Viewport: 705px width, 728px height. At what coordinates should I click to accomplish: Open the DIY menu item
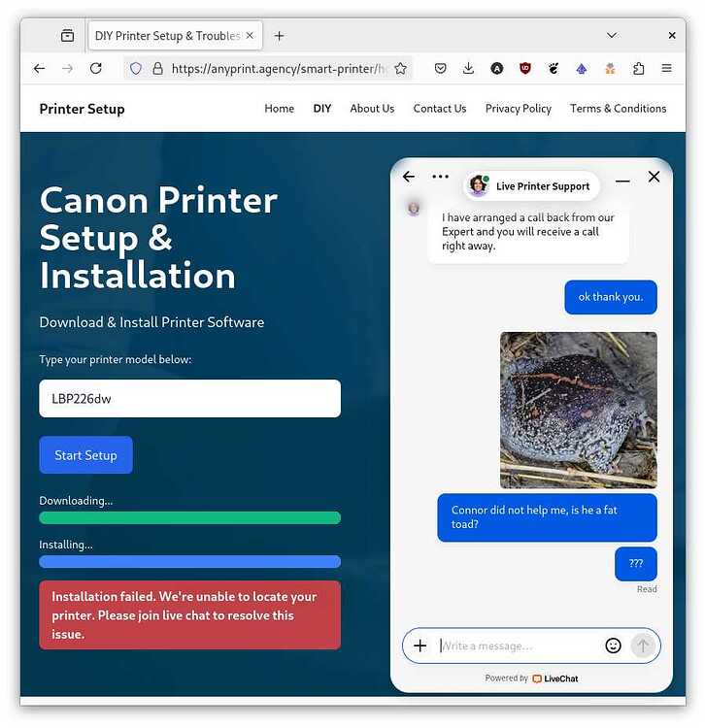pos(322,108)
